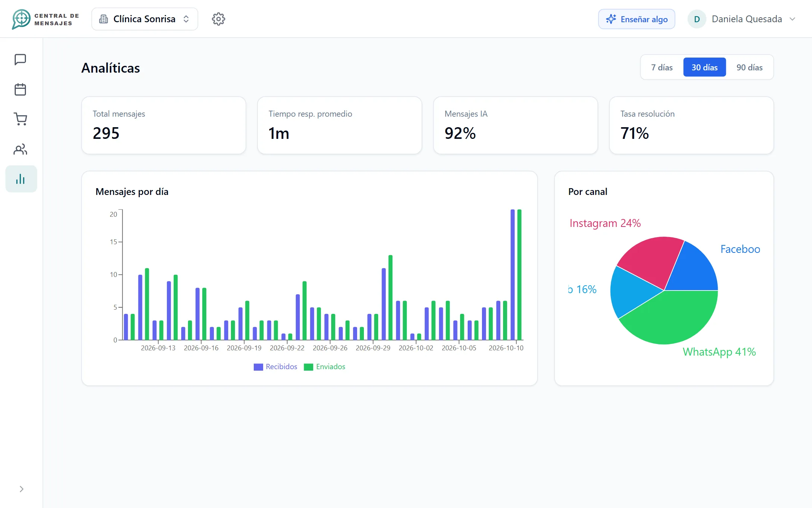The height and width of the screenshot is (508, 812).
Task: Open the conversations chat icon in sidebar
Action: 20,59
